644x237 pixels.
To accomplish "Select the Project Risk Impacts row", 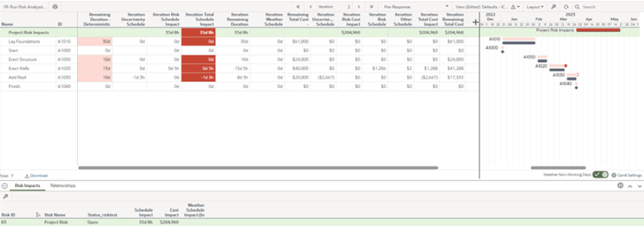I will click(x=240, y=32).
